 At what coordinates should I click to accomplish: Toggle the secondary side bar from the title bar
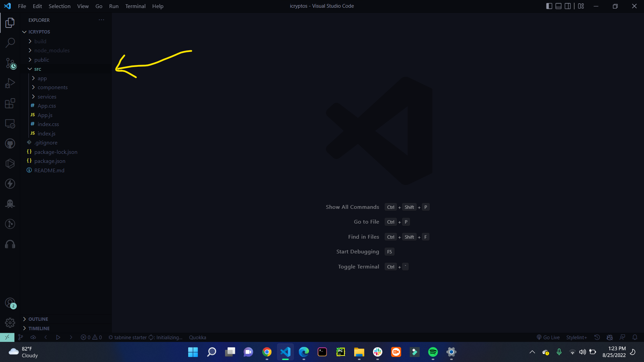click(568, 6)
